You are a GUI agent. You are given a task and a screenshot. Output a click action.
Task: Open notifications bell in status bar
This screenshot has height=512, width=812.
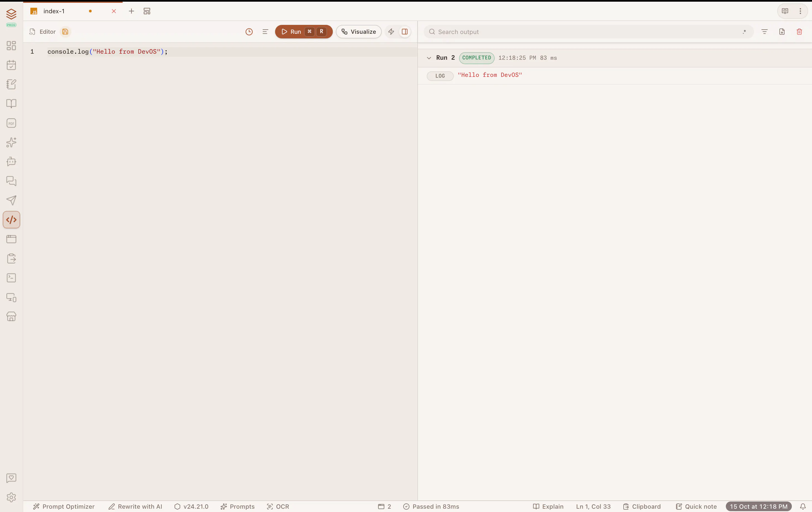803,506
